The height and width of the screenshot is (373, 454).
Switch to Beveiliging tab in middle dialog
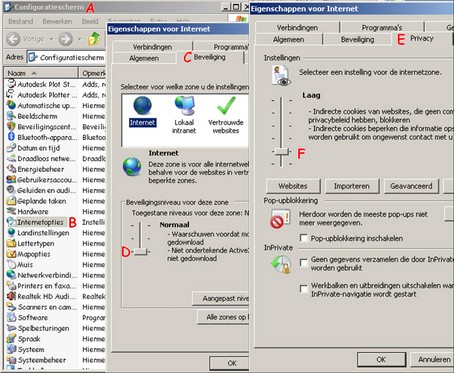click(x=210, y=57)
